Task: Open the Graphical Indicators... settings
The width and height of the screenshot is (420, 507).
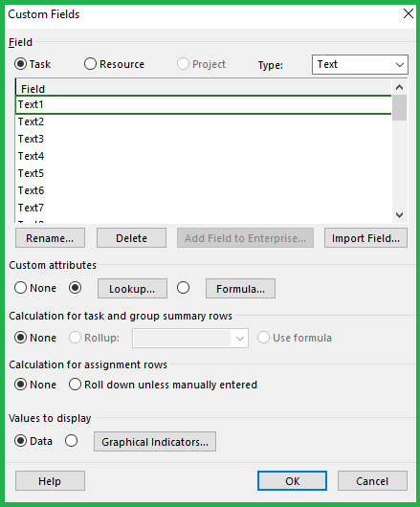Action: (155, 441)
